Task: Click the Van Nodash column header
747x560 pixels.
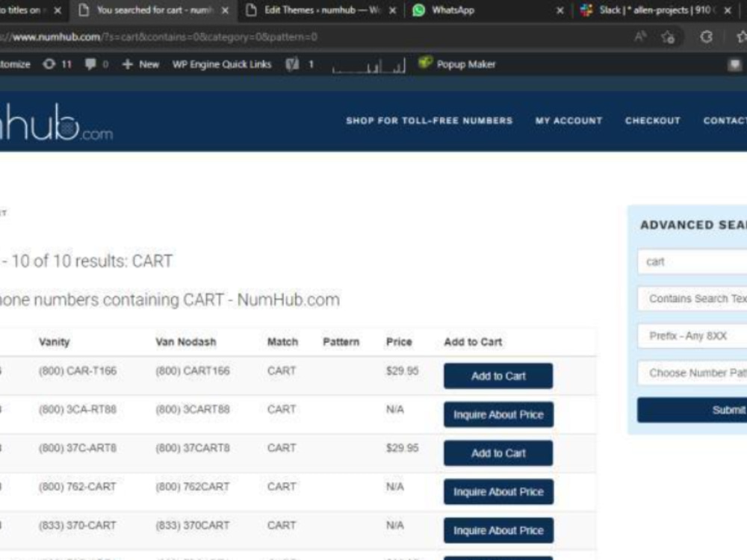Action: tap(186, 342)
